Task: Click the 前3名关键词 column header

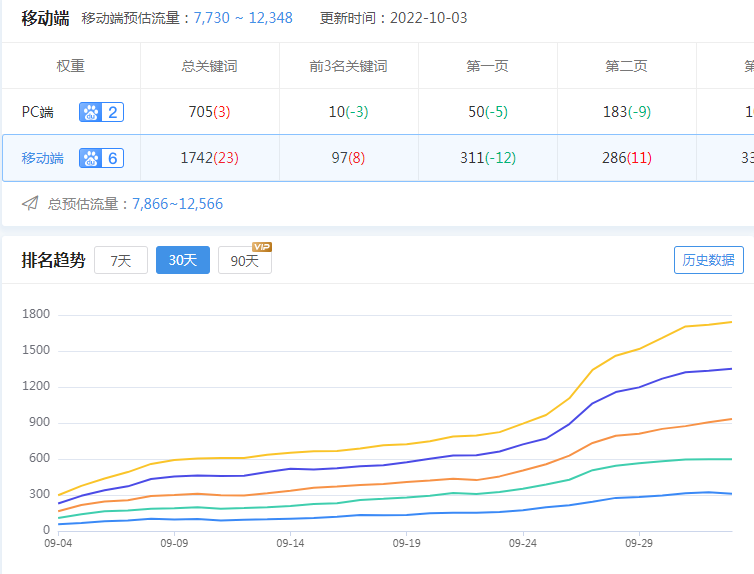Action: [349, 66]
